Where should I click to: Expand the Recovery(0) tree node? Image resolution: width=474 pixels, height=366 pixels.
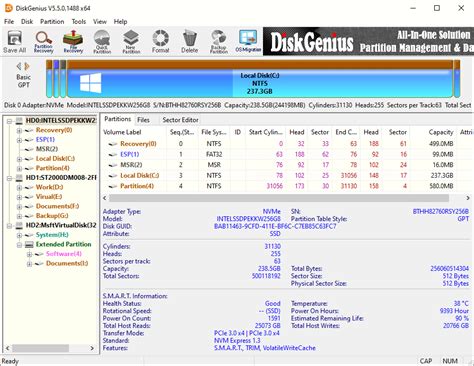[x=19, y=130]
